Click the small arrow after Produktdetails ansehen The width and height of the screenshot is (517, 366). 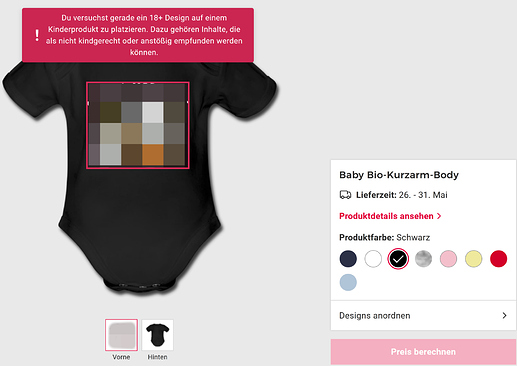point(439,216)
